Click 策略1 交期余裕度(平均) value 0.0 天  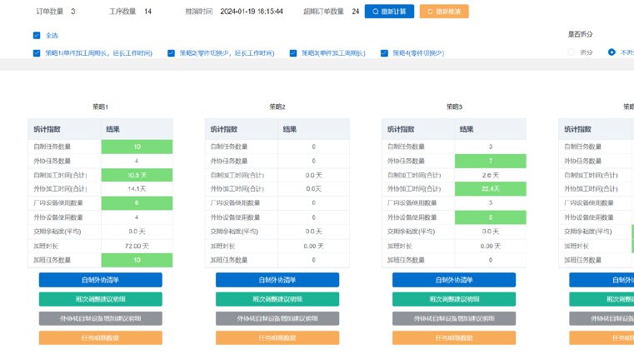137,232
